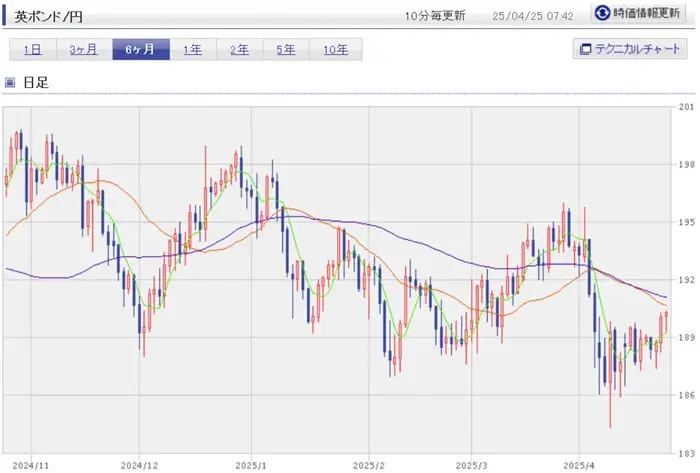Click the 時価情報更新 refresh icon

602,14
